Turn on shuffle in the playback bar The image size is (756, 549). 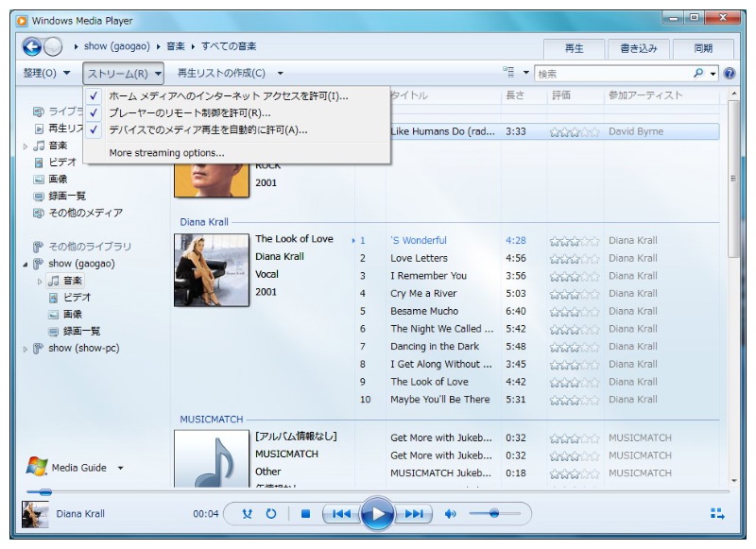248,514
